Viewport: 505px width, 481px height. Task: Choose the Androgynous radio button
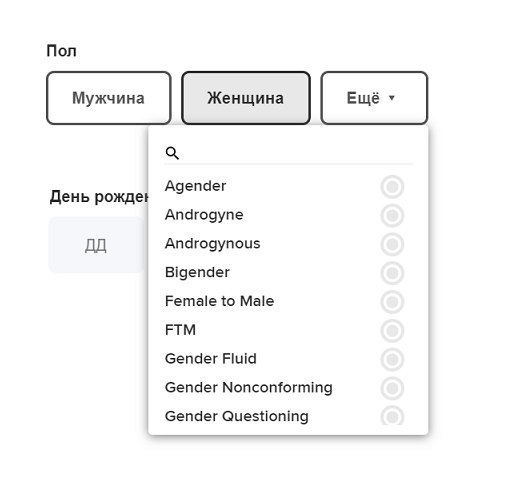[392, 244]
